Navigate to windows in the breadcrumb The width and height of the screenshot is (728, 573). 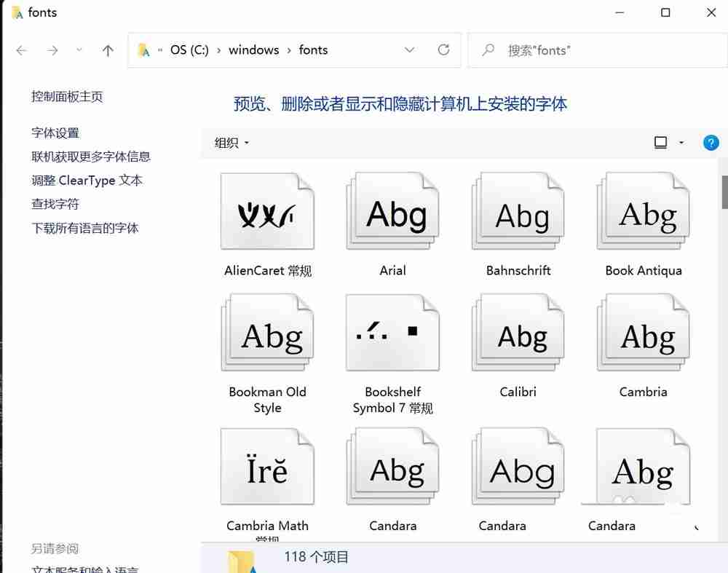(253, 50)
